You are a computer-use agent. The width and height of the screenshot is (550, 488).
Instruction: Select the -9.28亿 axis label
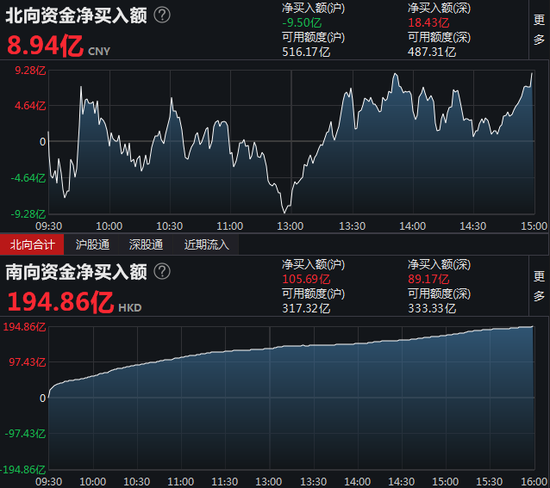tap(28, 214)
